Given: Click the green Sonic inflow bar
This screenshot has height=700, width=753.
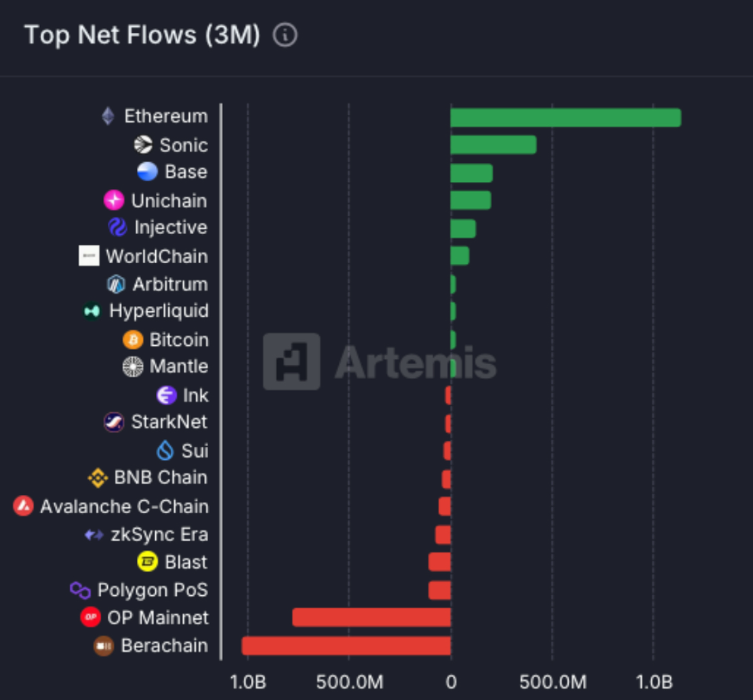Looking at the screenshot, I should (x=493, y=145).
